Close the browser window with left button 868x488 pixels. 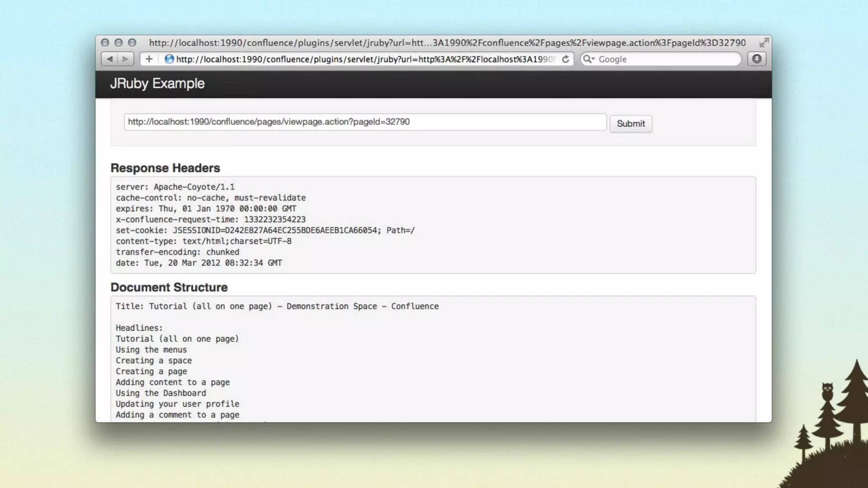[105, 42]
